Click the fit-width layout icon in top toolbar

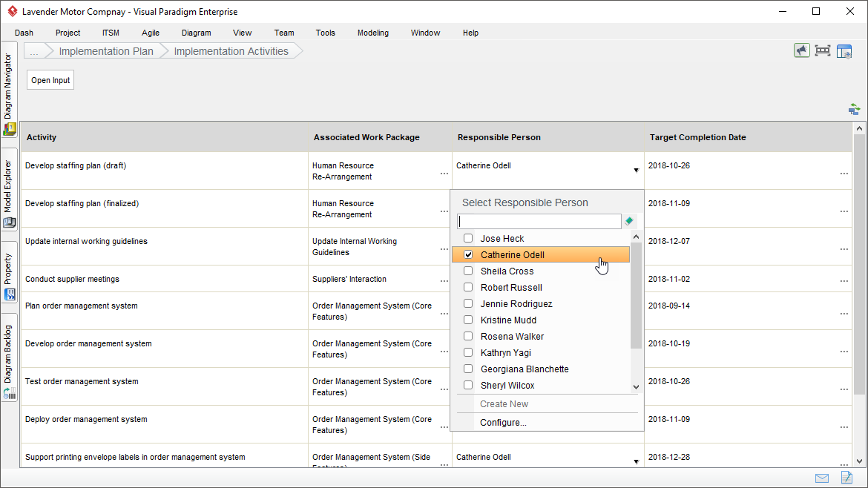823,51
